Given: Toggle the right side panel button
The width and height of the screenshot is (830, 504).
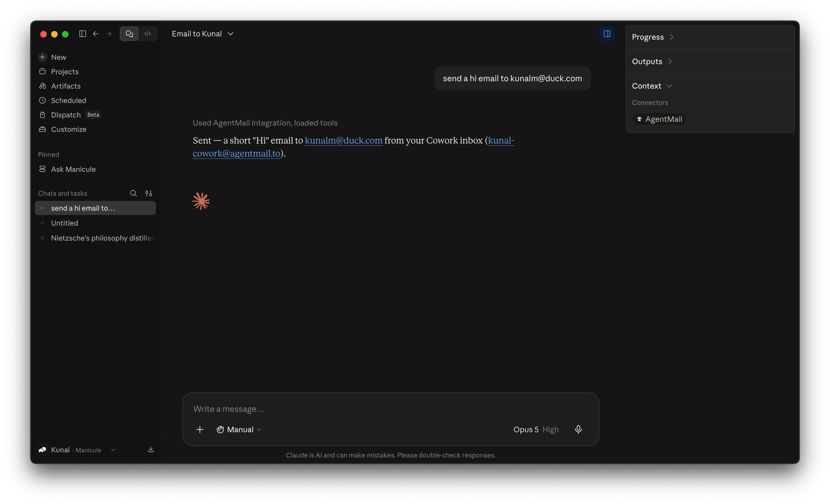Looking at the screenshot, I should point(607,34).
